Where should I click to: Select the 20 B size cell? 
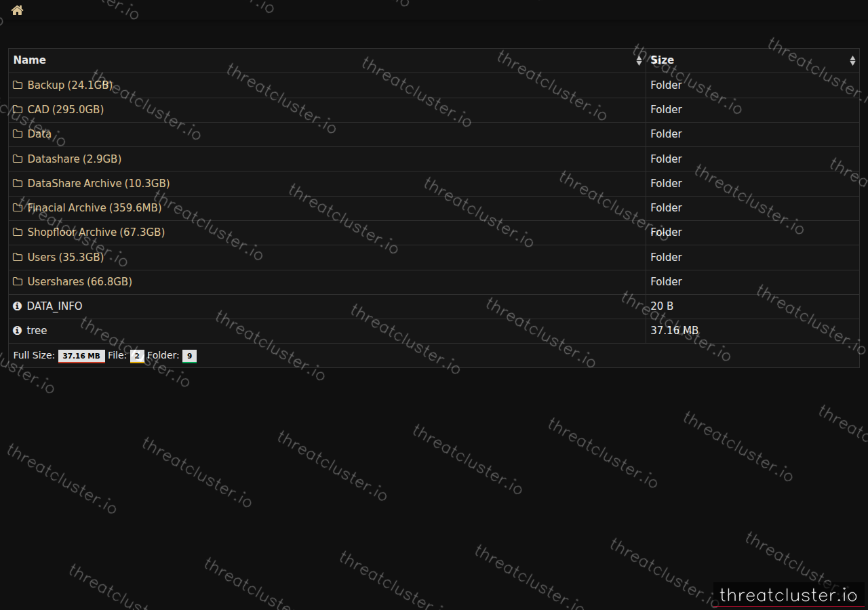coord(752,306)
